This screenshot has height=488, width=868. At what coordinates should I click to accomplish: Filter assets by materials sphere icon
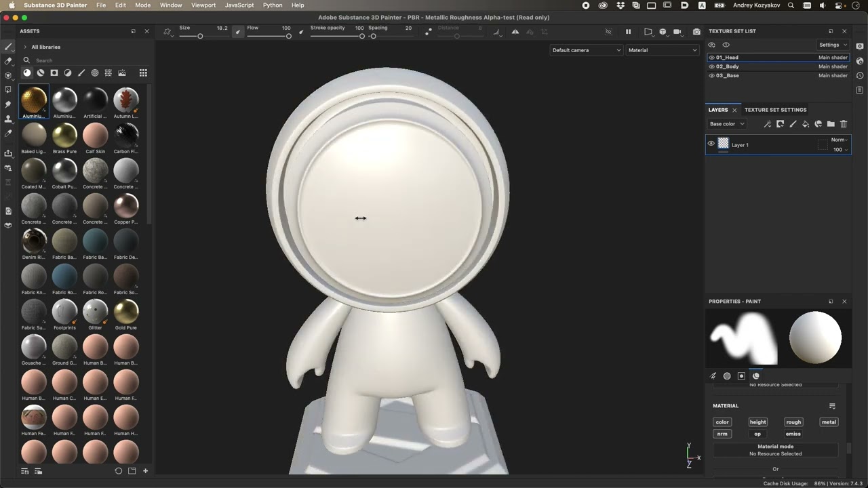click(27, 73)
